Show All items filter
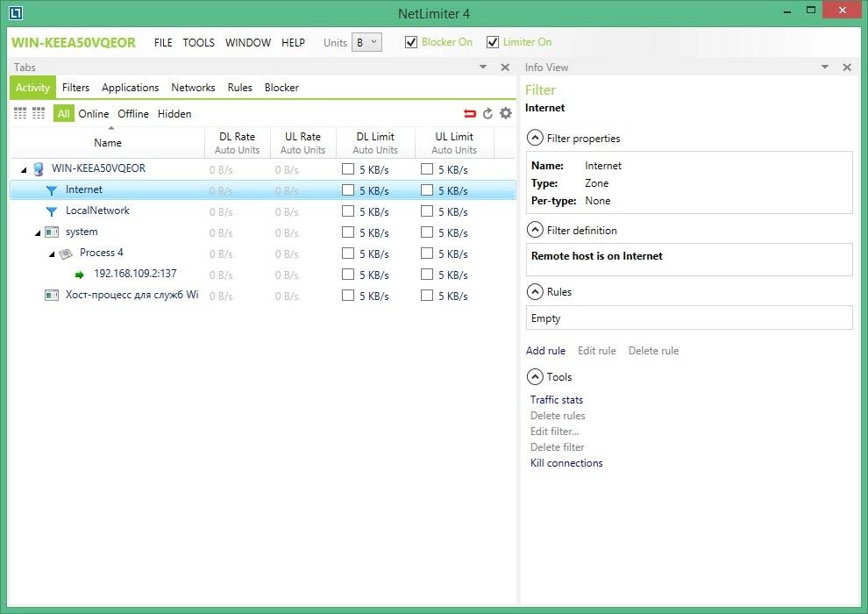 click(x=64, y=113)
